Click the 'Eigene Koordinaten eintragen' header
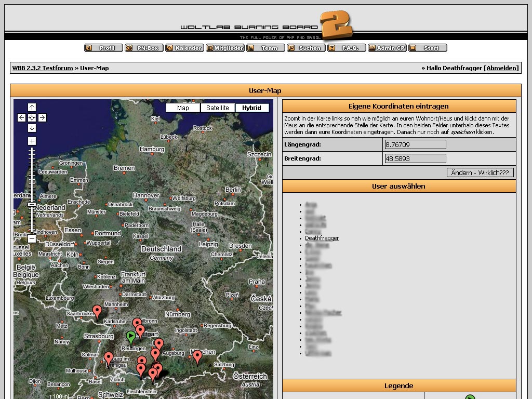The height and width of the screenshot is (399, 532). tap(399, 106)
